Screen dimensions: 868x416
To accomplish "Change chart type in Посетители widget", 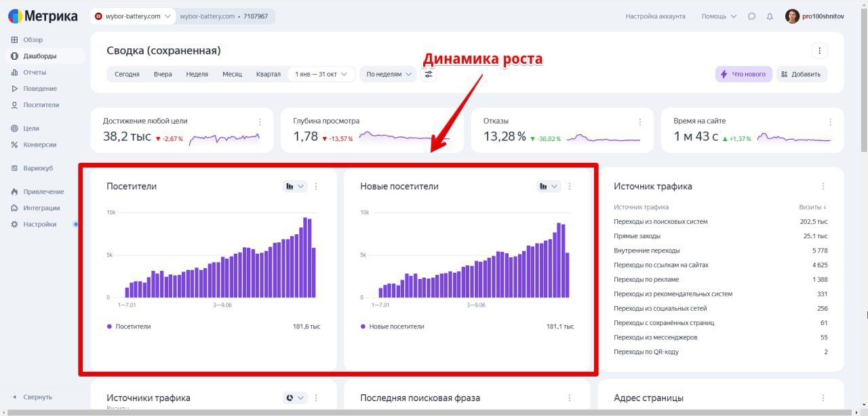I will tap(295, 186).
